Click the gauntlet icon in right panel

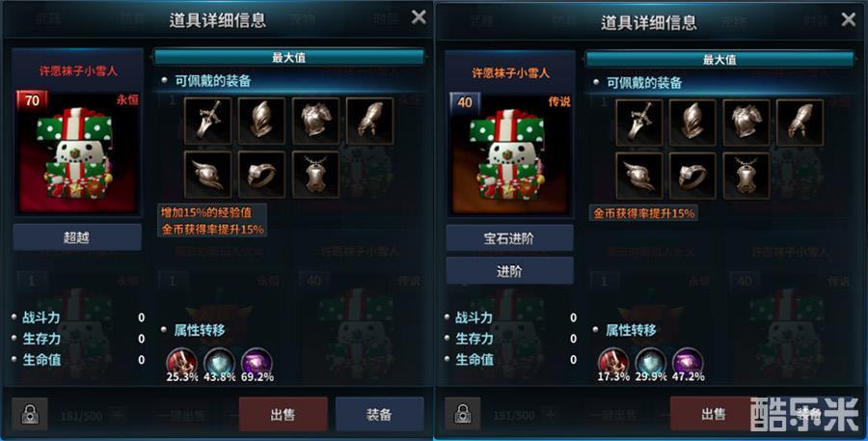800,123
